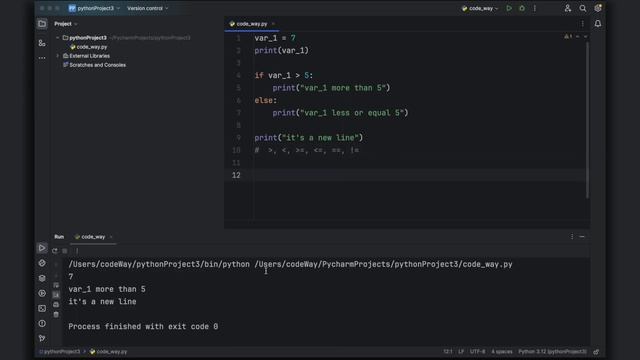Rerun code_way in Run panel
Image resolution: width=640 pixels, height=360 pixels.
(x=55, y=251)
